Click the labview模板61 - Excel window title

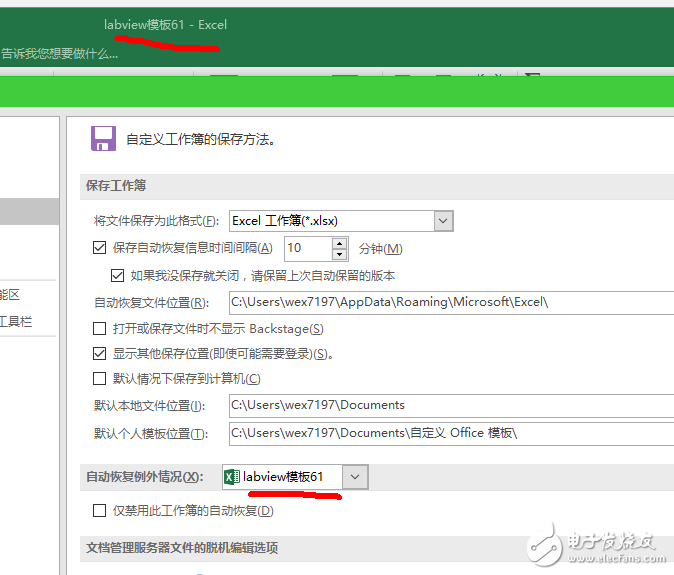[x=165, y=24]
